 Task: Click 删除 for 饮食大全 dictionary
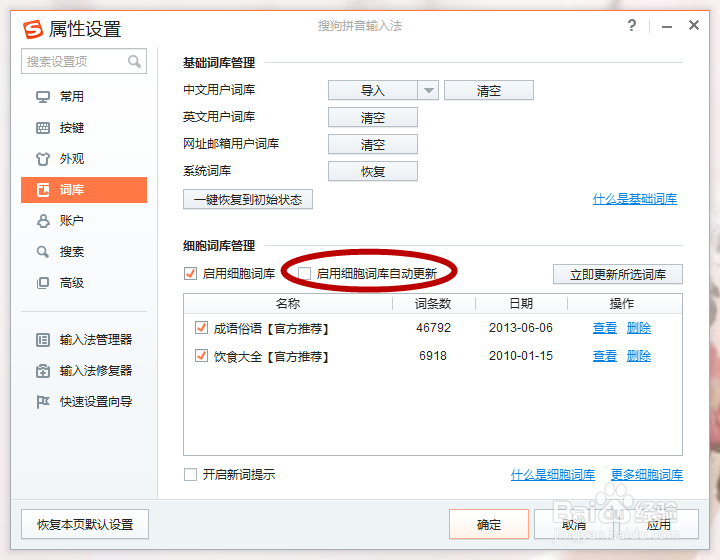(x=639, y=356)
